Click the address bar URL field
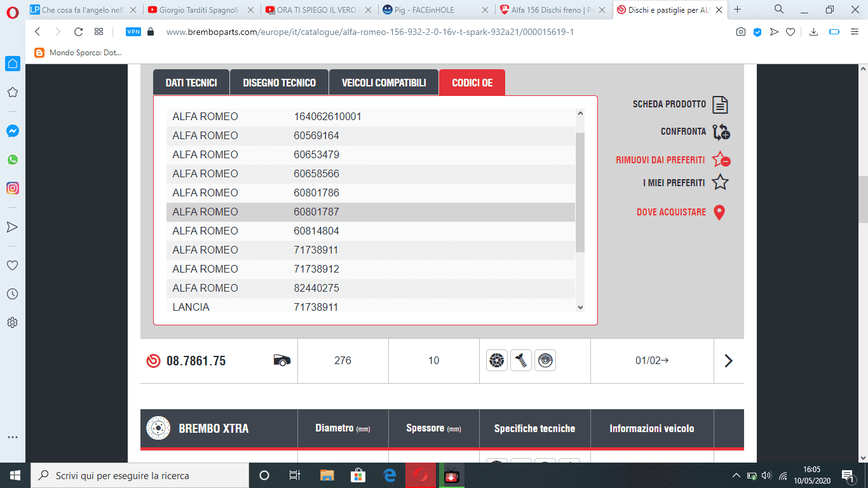The image size is (868, 488). pyautogui.click(x=369, y=32)
